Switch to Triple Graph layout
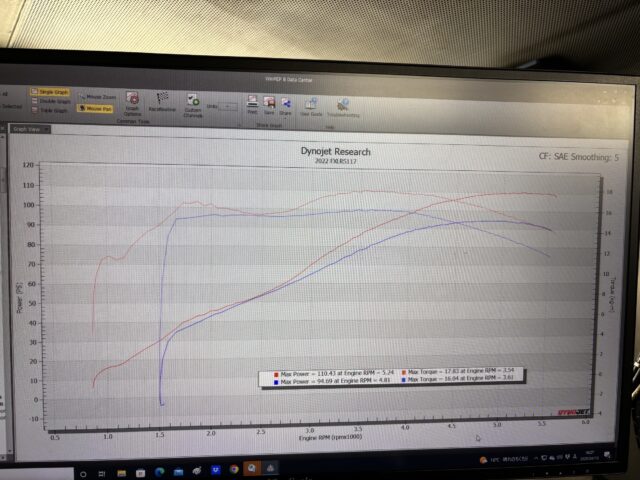The width and height of the screenshot is (640, 480). (53, 110)
